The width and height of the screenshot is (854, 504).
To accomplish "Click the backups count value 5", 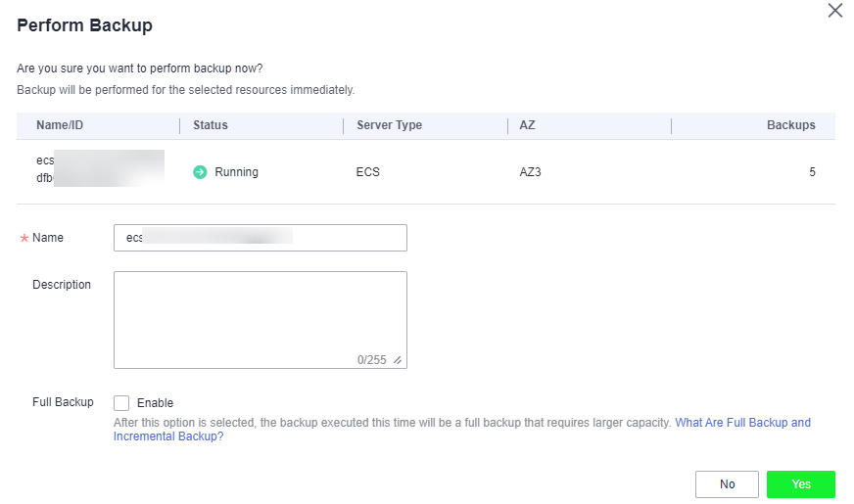I will pos(812,172).
